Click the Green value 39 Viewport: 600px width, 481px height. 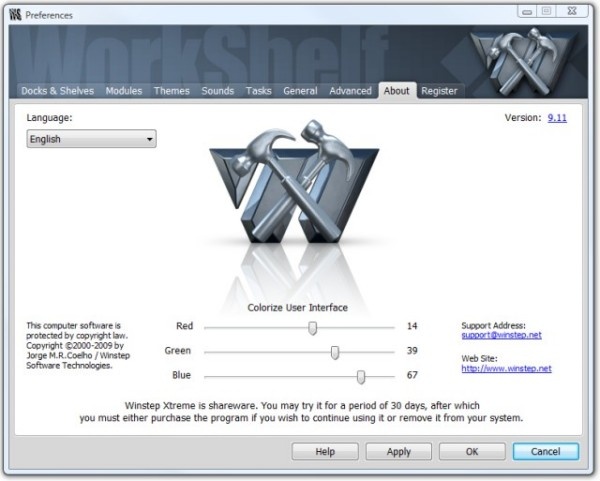[x=412, y=351]
